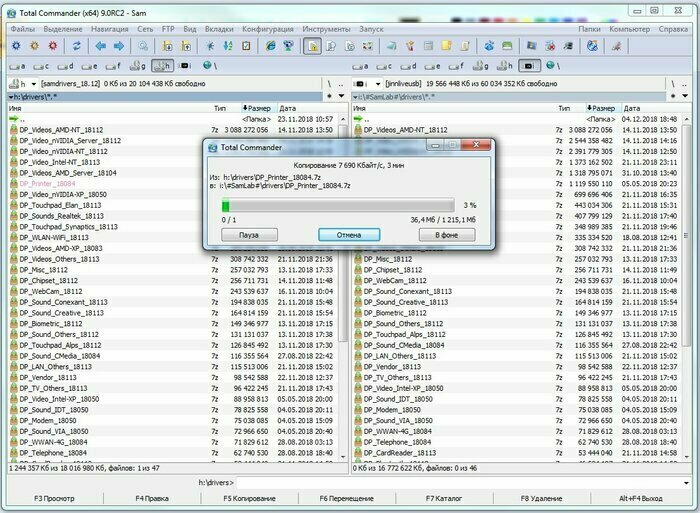Open the Файлы menu

(x=23, y=29)
